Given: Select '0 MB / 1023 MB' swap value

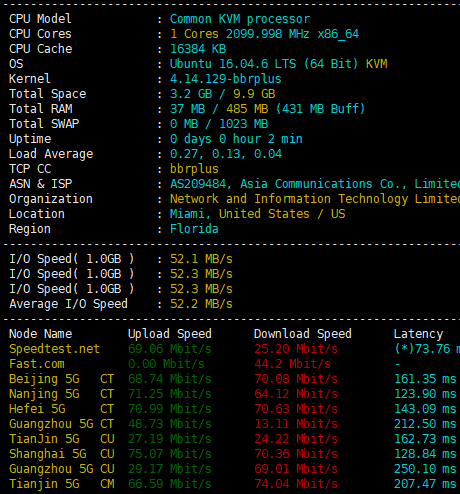Looking at the screenshot, I should tap(219, 124).
